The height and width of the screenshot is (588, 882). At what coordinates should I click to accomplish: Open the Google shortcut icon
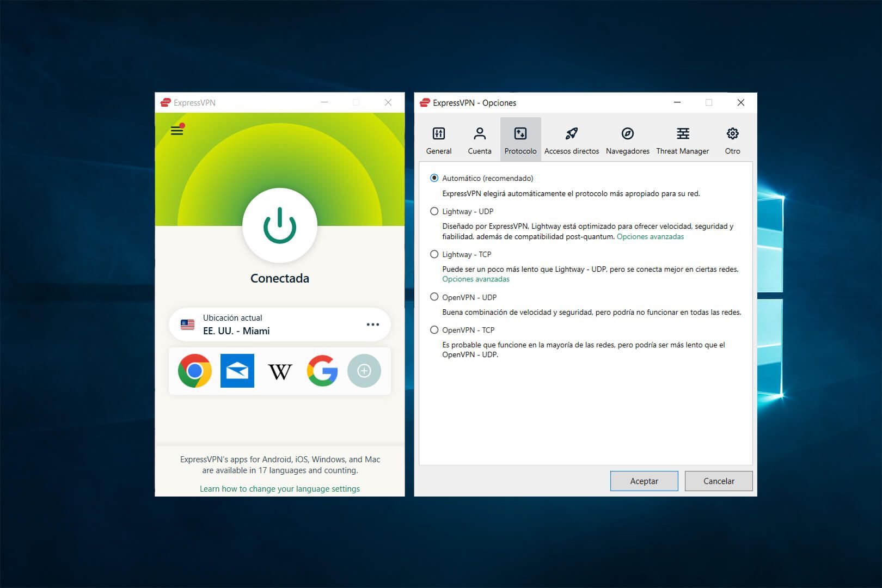[322, 371]
